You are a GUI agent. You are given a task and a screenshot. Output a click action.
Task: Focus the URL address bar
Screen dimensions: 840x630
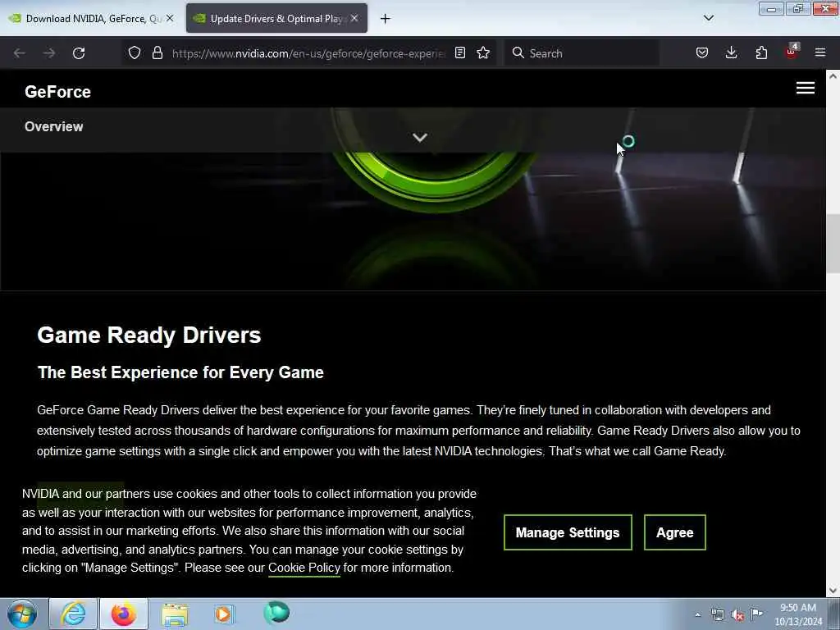tap(308, 53)
